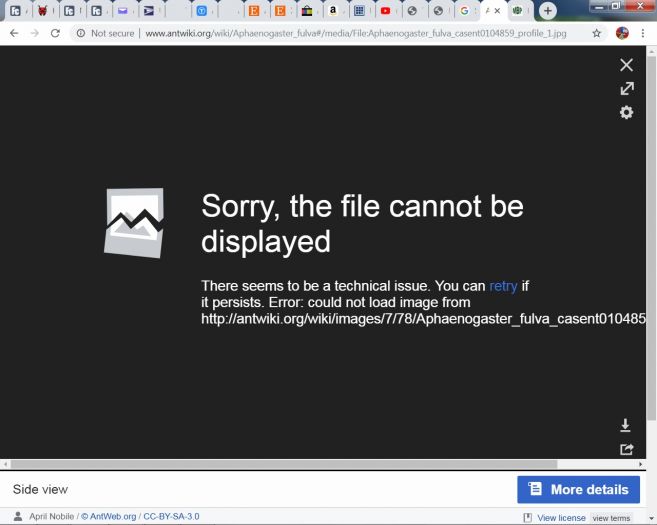Open More details button

tap(578, 489)
